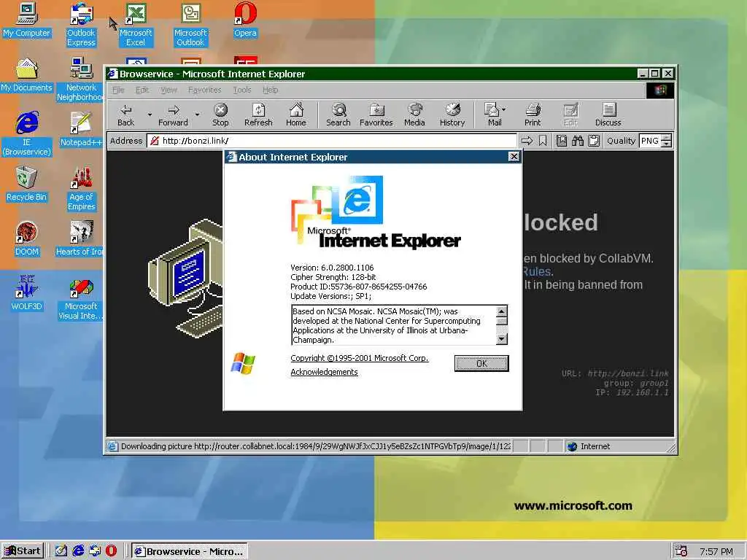Launch Opera from quick launch bar
Screen dimensions: 747x560
tap(111, 551)
